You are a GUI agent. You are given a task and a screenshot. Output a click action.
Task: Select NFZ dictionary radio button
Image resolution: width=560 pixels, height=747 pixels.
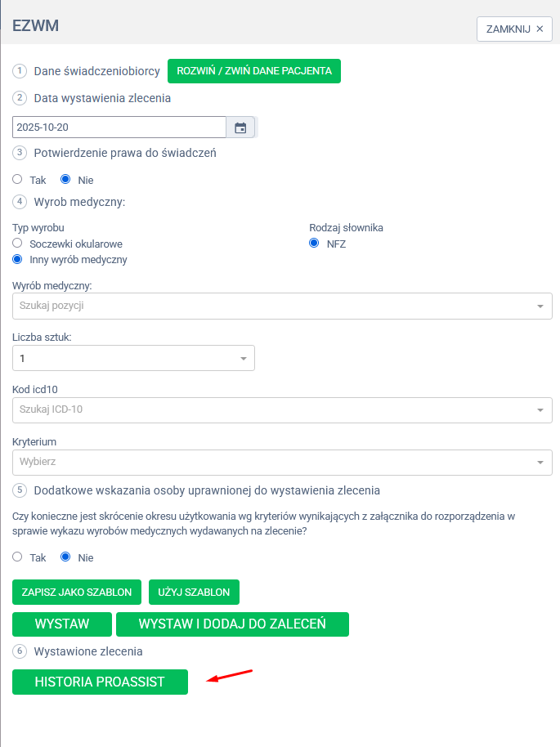[x=314, y=244]
